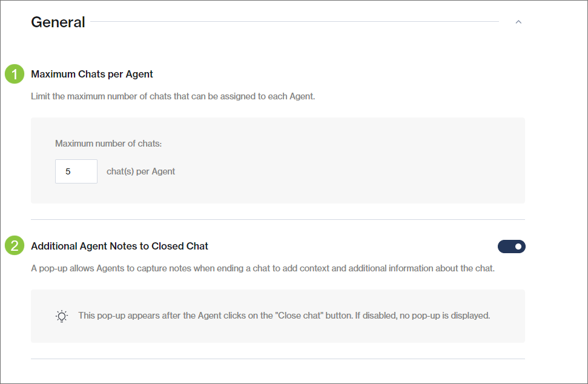Image resolution: width=588 pixels, height=384 pixels.
Task: Click the lightbulb tip icon
Action: tap(62, 316)
